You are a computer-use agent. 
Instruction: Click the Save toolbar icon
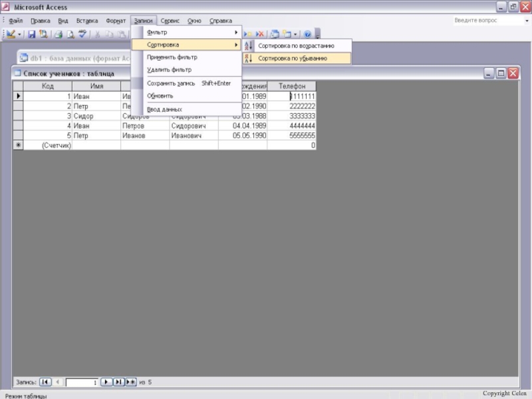click(31, 34)
